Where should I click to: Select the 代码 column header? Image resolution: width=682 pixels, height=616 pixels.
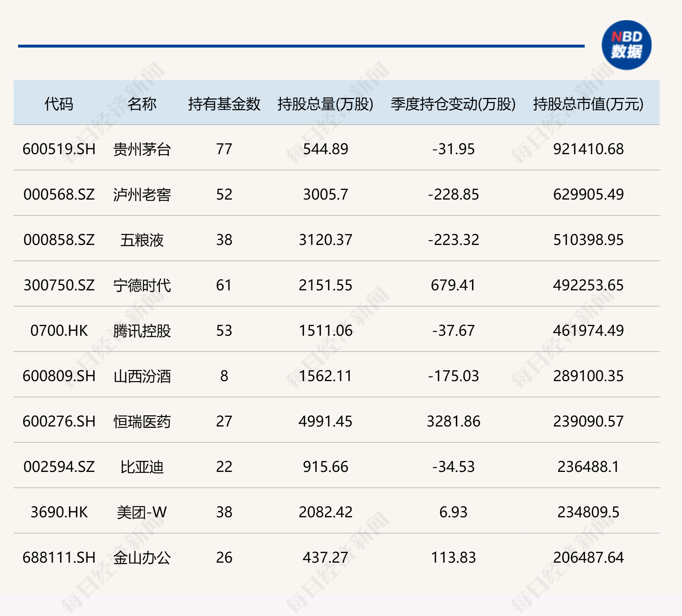pyautogui.click(x=59, y=104)
